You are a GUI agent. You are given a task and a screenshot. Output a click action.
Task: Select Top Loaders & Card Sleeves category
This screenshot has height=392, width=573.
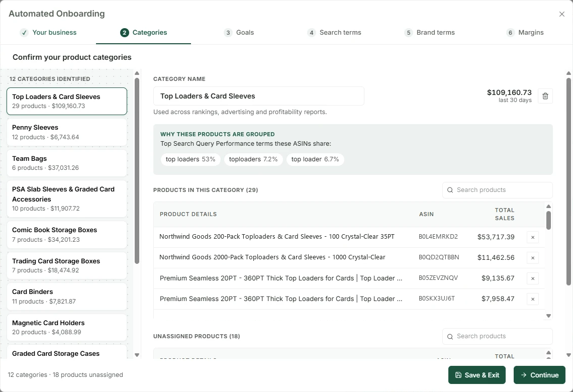[67, 101]
